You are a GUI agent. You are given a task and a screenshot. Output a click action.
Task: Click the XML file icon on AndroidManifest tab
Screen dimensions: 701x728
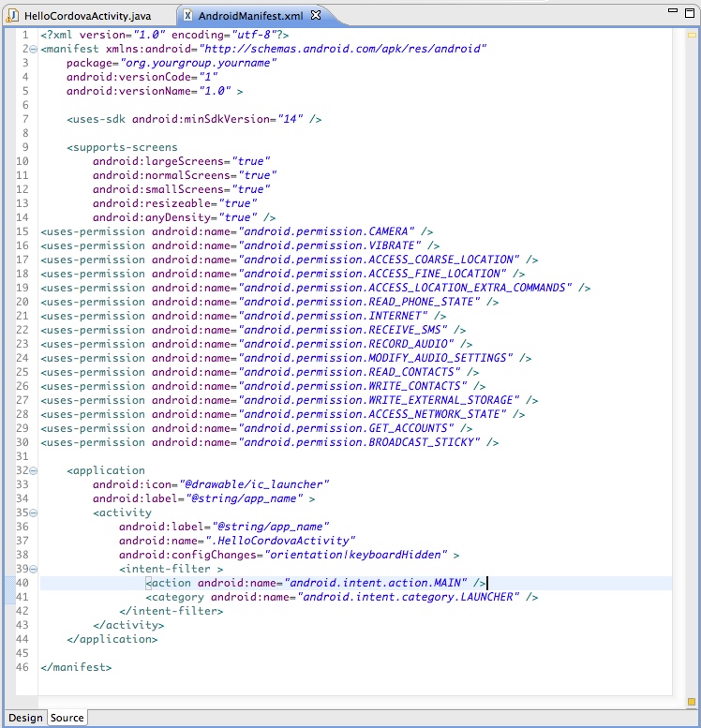[x=187, y=16]
